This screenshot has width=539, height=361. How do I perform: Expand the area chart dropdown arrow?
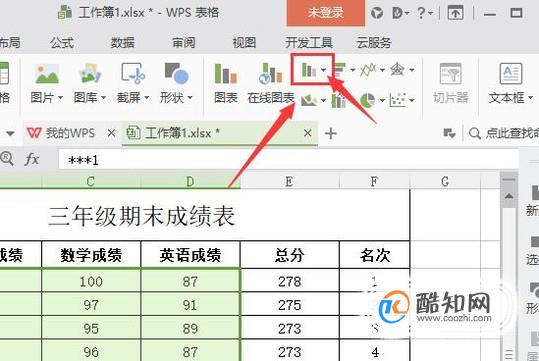click(323, 100)
